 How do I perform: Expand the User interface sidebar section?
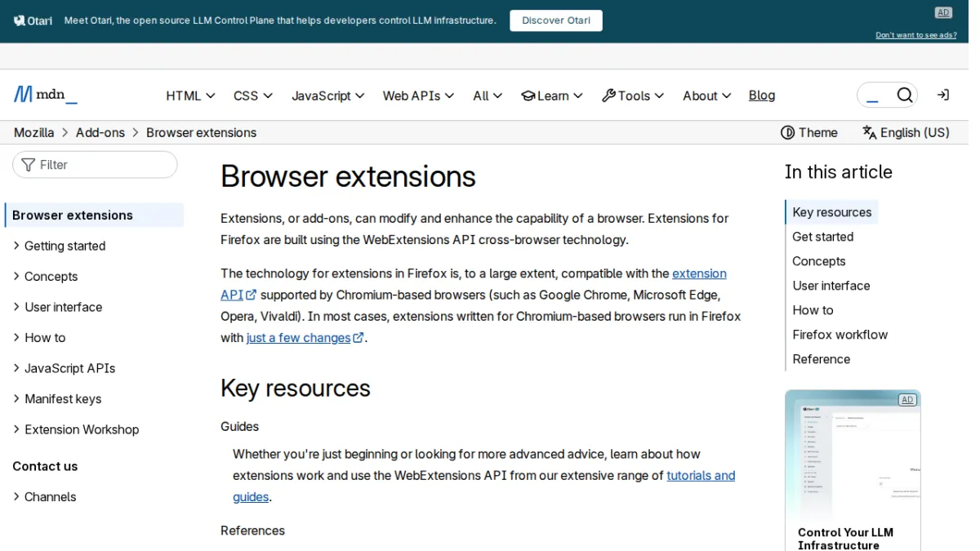point(57,307)
